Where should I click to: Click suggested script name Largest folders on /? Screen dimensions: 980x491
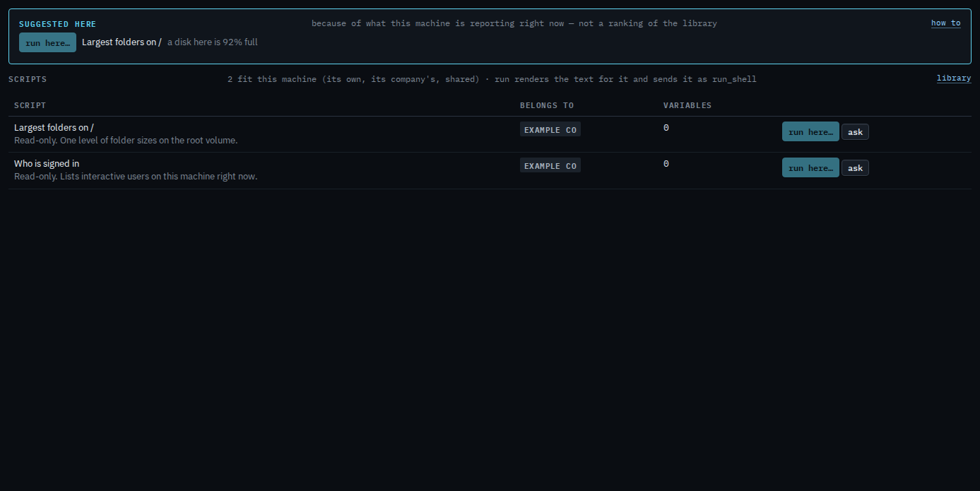click(x=122, y=42)
